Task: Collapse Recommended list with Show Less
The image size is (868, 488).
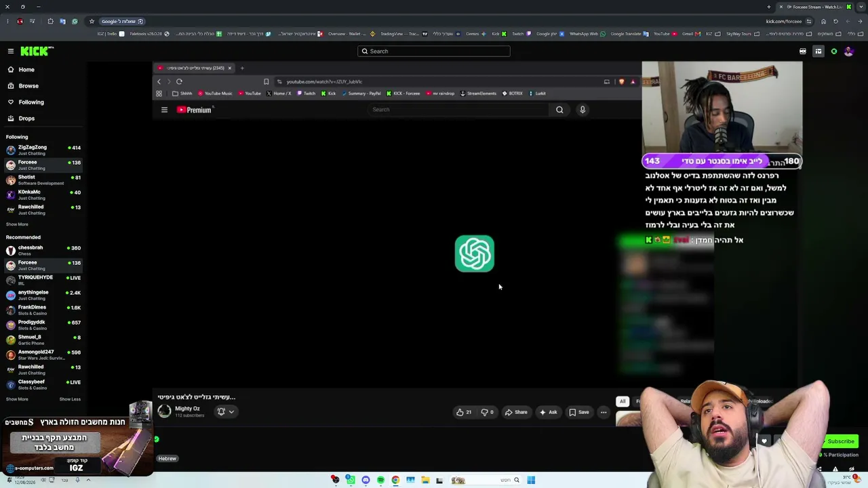Action: pos(70,399)
